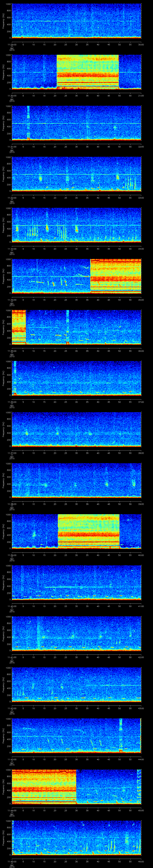Select the 43:00 end-time label
153x868 pixels.
(x=141, y=708)
